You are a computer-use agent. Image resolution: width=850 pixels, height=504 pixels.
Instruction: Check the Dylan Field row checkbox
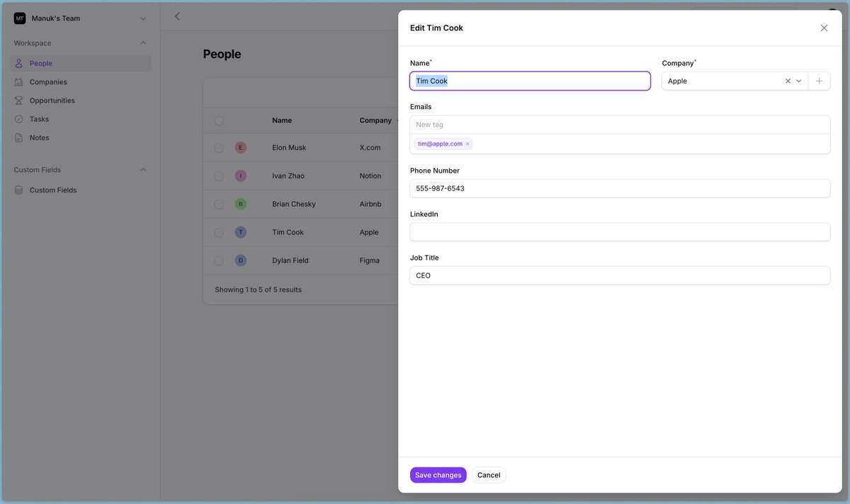pos(219,260)
